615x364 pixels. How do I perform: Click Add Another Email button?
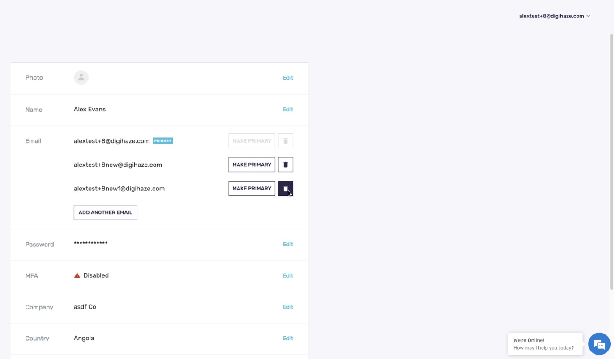click(x=105, y=212)
